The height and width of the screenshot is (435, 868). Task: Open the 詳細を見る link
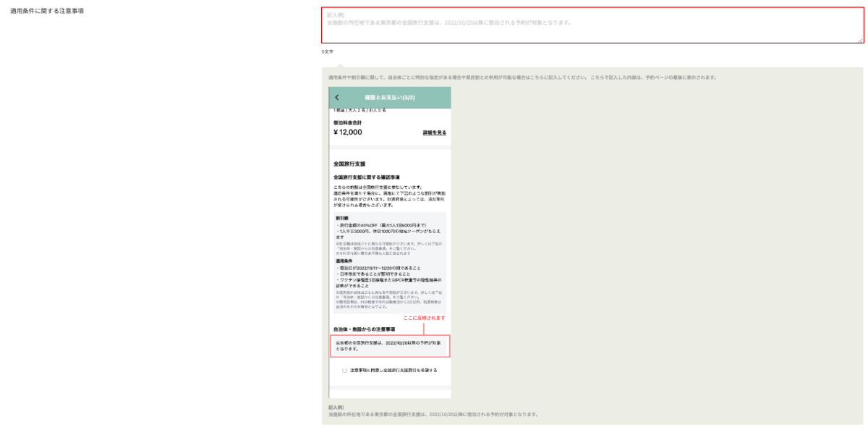pos(434,133)
